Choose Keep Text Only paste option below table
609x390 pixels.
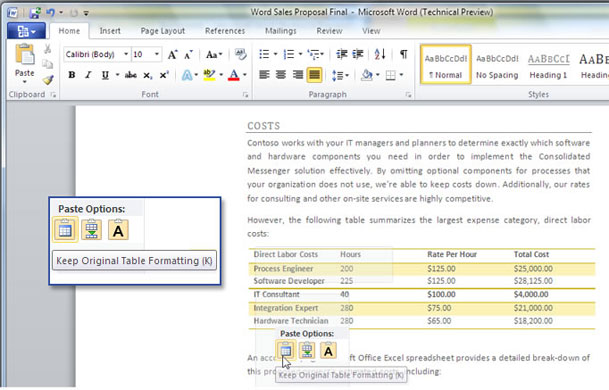[x=328, y=351]
